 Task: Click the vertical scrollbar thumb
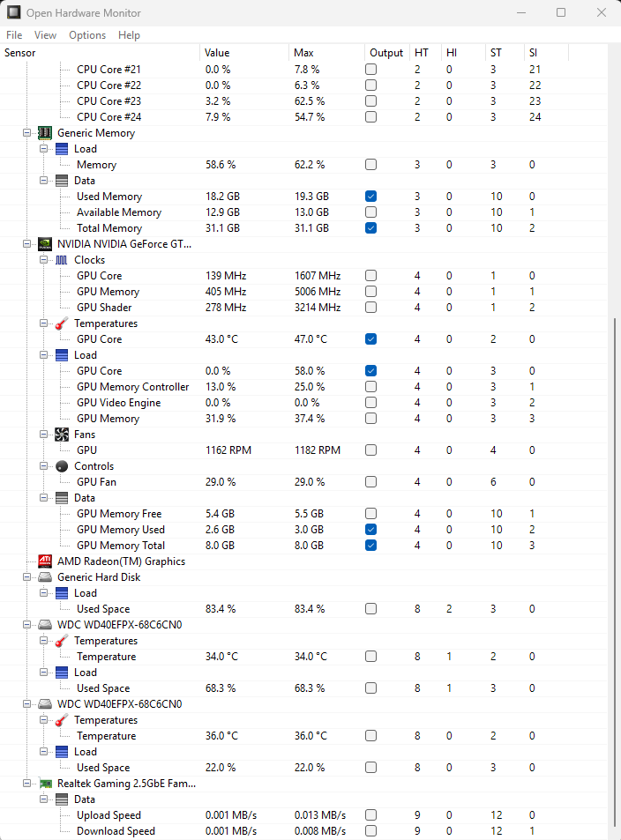(x=615, y=572)
